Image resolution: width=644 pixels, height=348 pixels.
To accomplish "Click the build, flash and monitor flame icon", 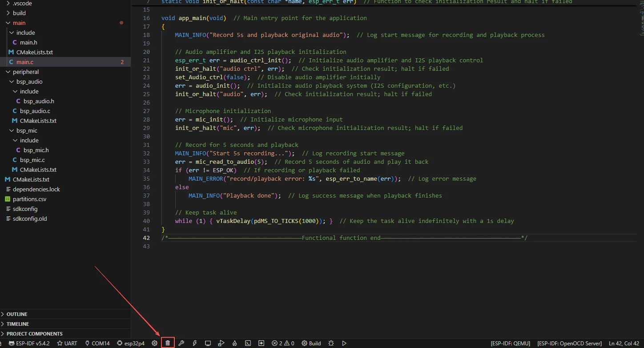I will [234, 343].
